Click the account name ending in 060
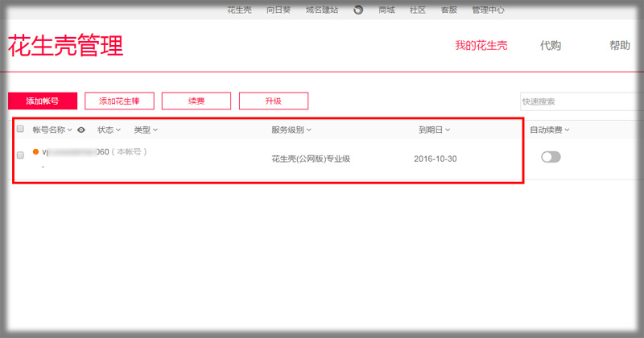Image resolution: width=644 pixels, height=338 pixels. coord(76,152)
